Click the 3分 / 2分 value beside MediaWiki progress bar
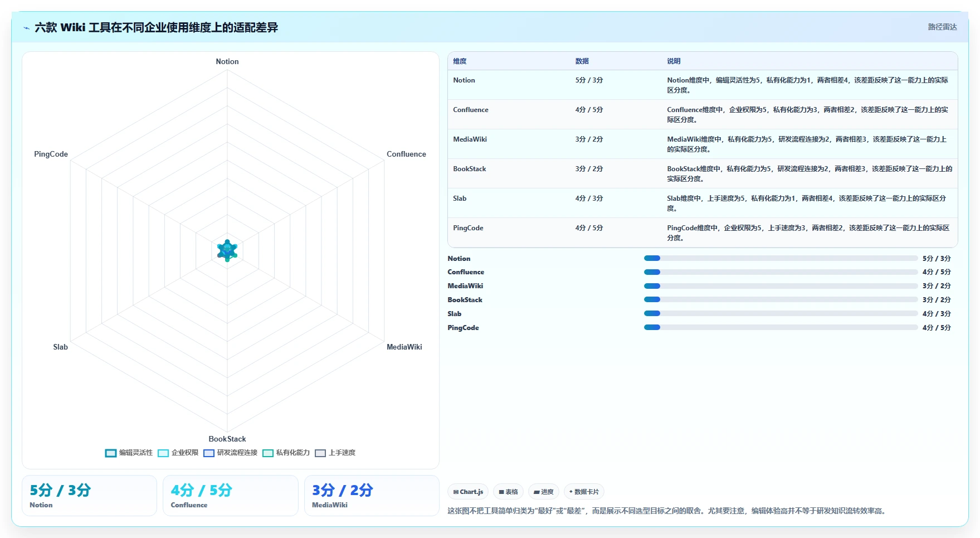The width and height of the screenshot is (980, 538). [x=937, y=286]
